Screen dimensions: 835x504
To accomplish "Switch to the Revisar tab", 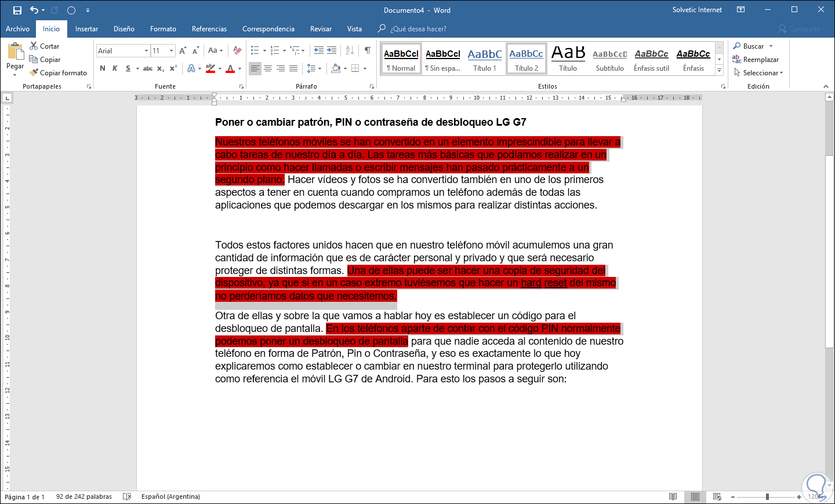I will [x=321, y=29].
